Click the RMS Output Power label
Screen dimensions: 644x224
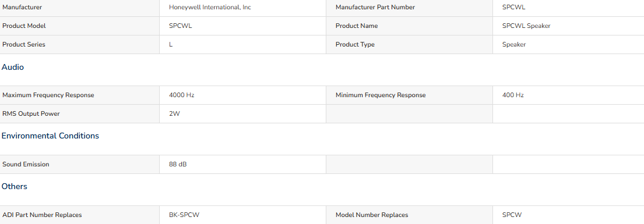(x=31, y=113)
